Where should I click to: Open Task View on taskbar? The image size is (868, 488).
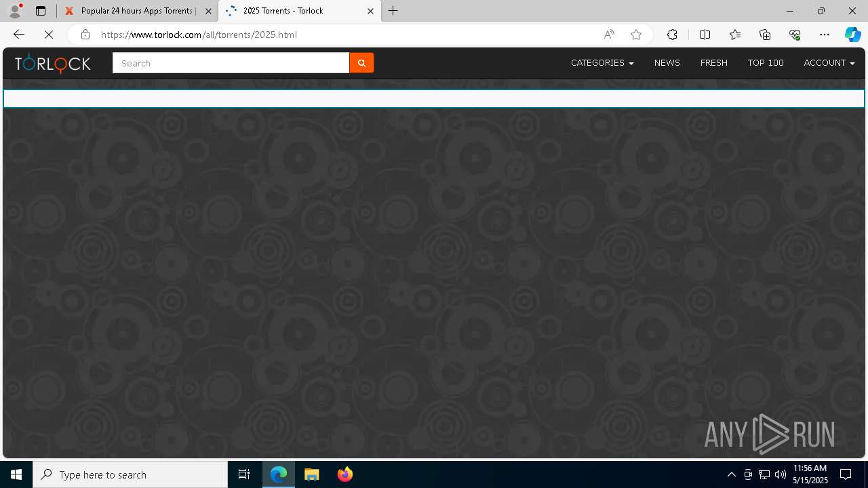244,474
